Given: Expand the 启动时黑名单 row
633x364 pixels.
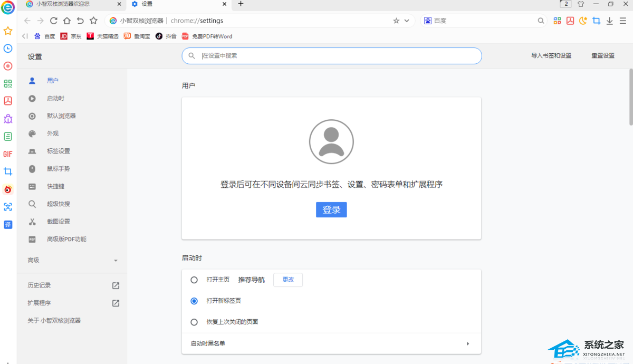Looking at the screenshot, I should pyautogui.click(x=331, y=343).
